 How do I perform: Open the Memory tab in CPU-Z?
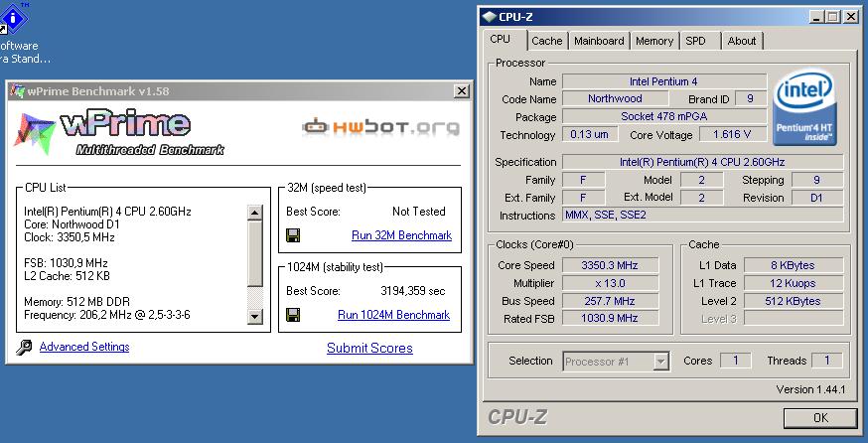(654, 41)
